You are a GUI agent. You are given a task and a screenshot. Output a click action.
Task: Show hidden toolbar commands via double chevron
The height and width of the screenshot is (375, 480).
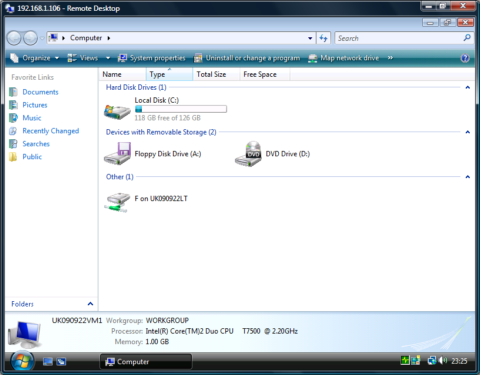click(390, 58)
